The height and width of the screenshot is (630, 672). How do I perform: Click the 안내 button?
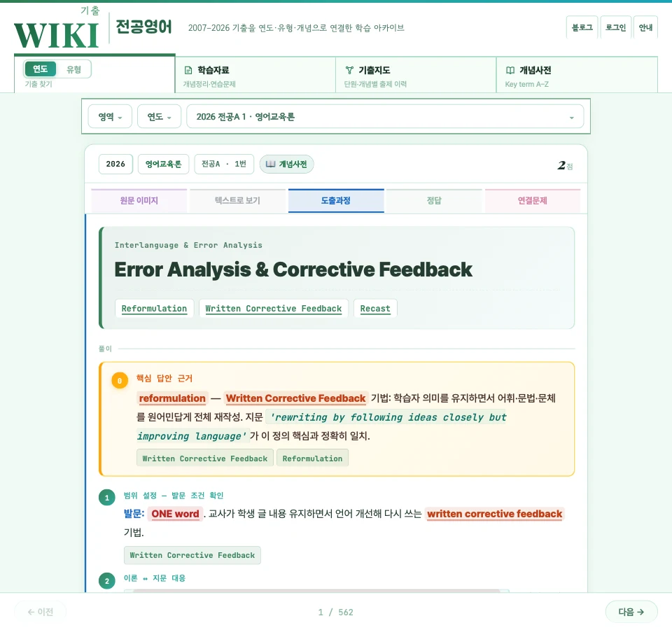point(645,27)
